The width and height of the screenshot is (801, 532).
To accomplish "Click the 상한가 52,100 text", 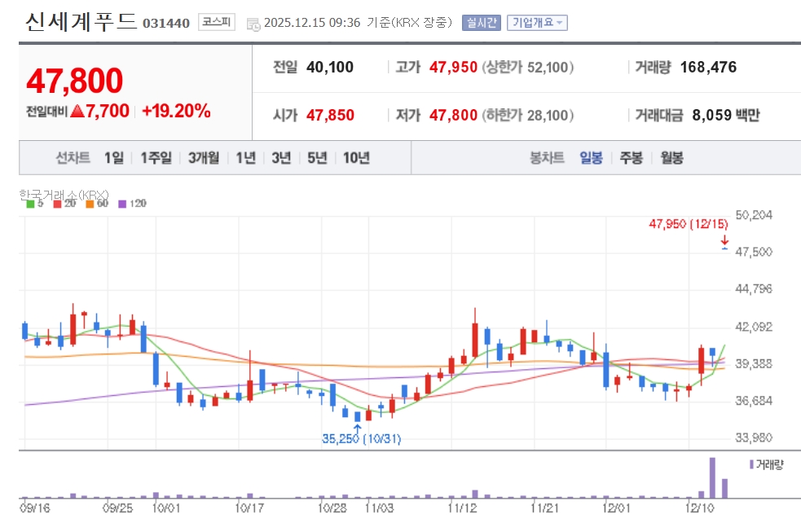I will pos(528,67).
